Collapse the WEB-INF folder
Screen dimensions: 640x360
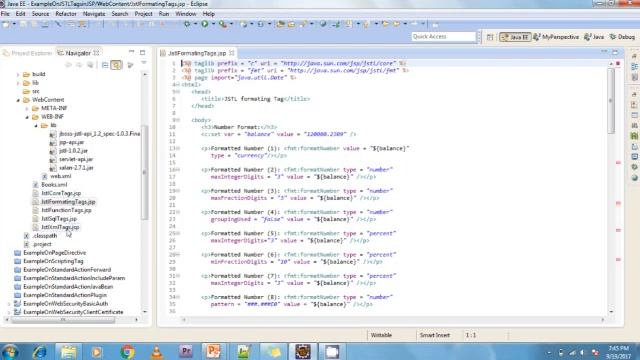point(27,117)
